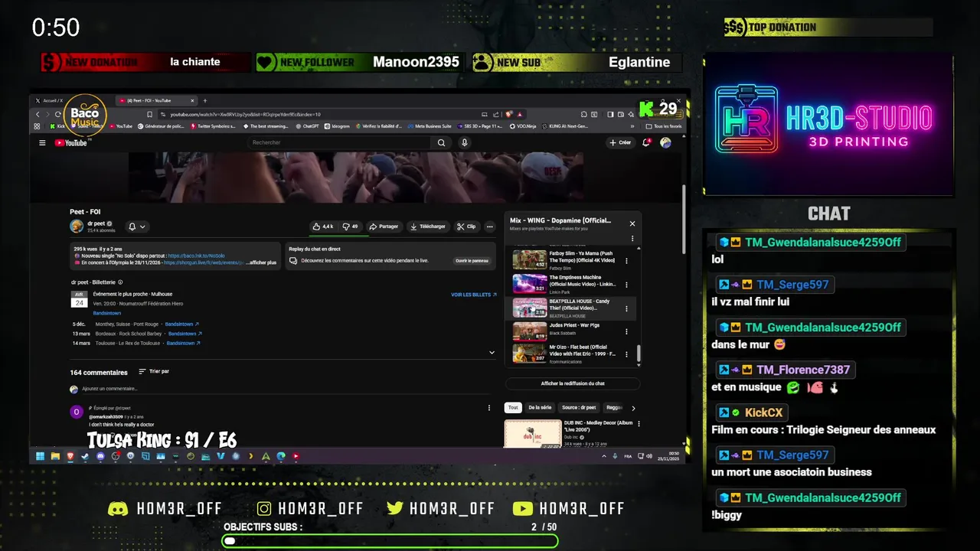Open the Trier par sort menu
The height and width of the screenshot is (551, 980).
coord(154,371)
